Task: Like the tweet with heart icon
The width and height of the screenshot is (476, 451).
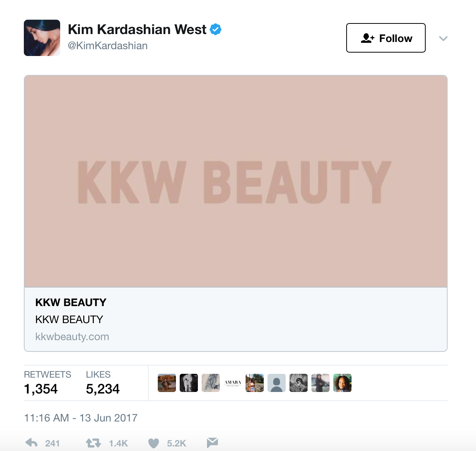Action: pyautogui.click(x=153, y=443)
